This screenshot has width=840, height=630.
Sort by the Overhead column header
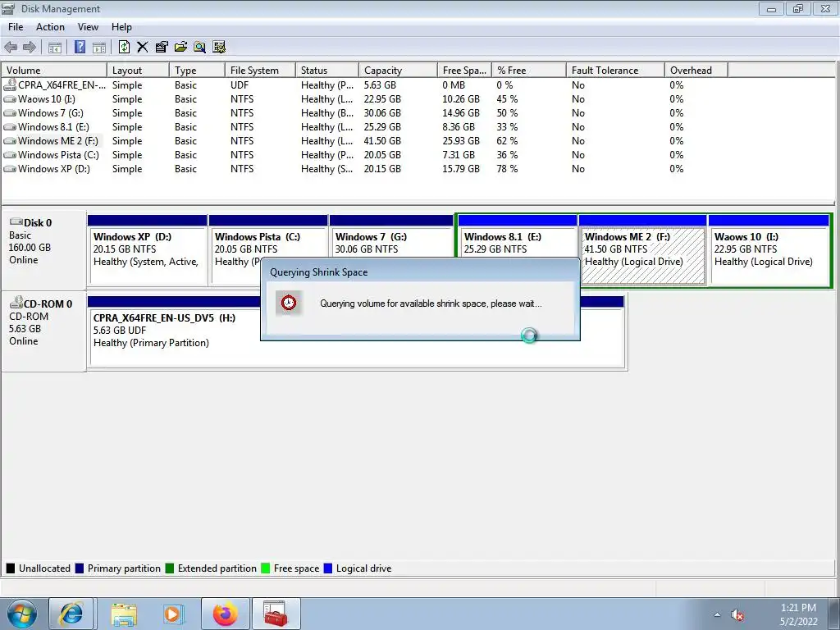(x=696, y=71)
